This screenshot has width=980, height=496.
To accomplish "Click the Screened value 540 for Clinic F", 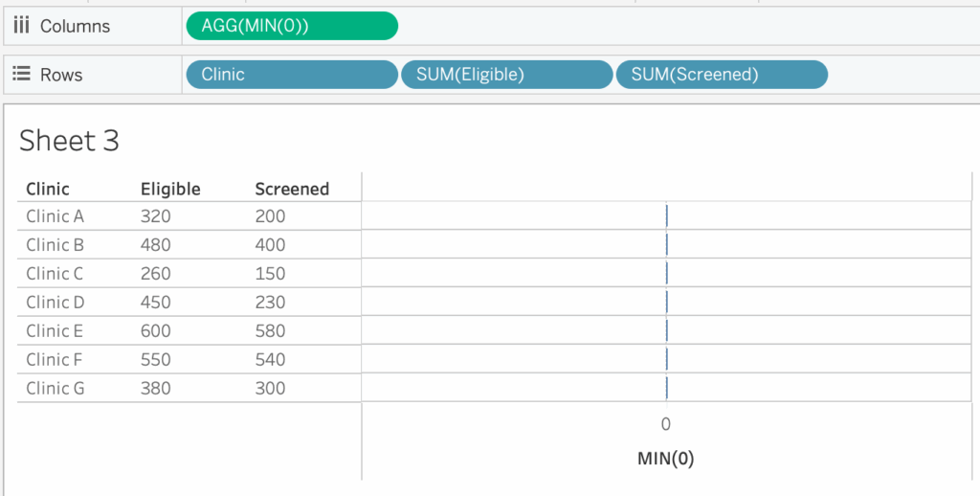I will tap(270, 360).
